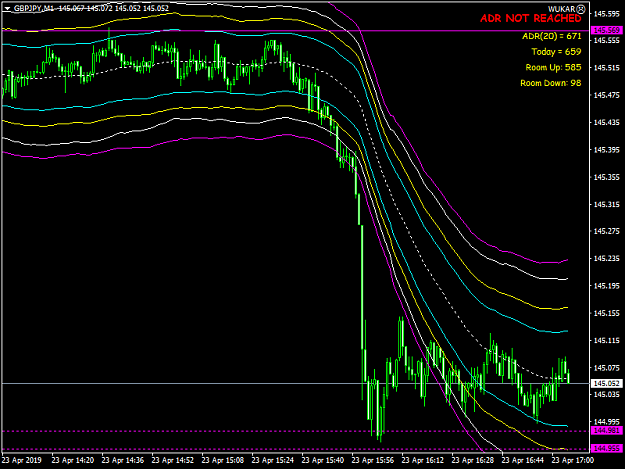Click the 145.115 price scale label
The width and height of the screenshot is (625, 469).
tap(607, 340)
